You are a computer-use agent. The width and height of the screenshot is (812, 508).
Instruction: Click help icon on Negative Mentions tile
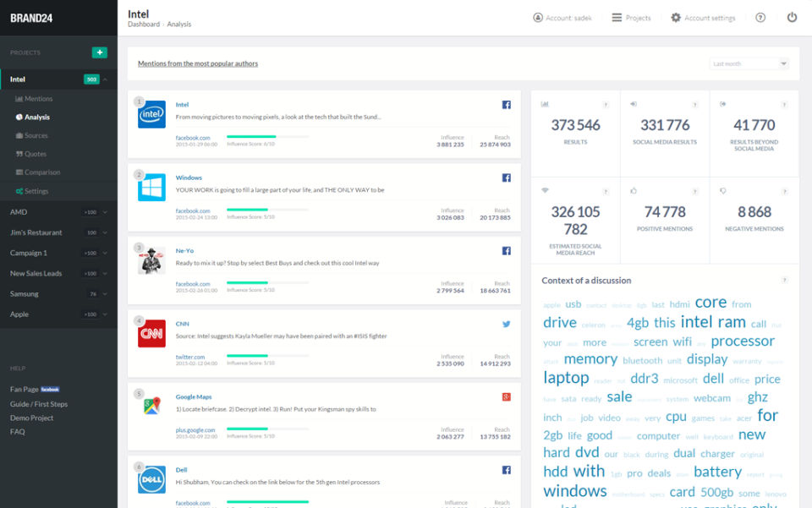click(x=785, y=191)
